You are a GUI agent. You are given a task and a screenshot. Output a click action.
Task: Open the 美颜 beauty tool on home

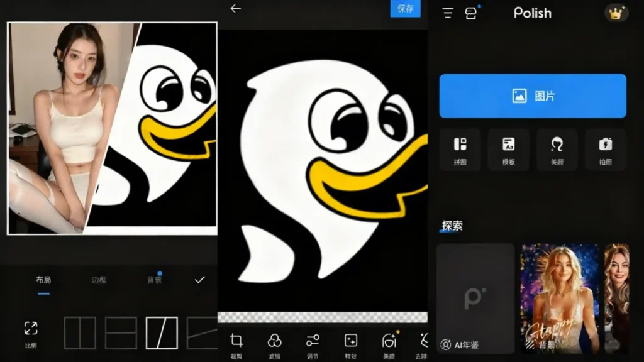[557, 150]
